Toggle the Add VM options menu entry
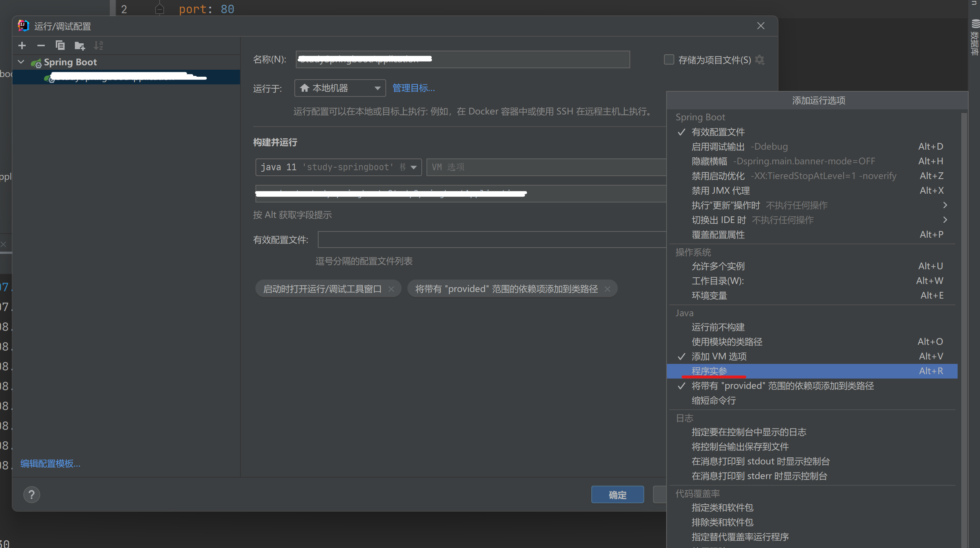Screen dimensions: 980x548 tap(719, 356)
